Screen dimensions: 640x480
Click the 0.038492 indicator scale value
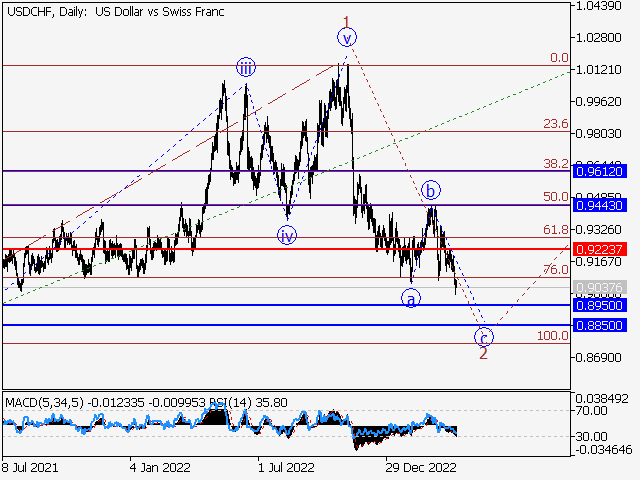[602, 399]
